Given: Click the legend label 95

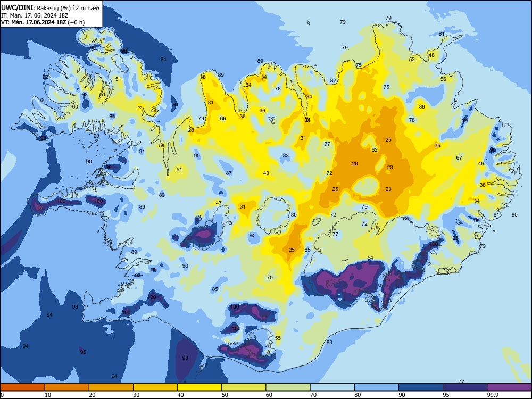Looking at the screenshot, I should point(446,395).
